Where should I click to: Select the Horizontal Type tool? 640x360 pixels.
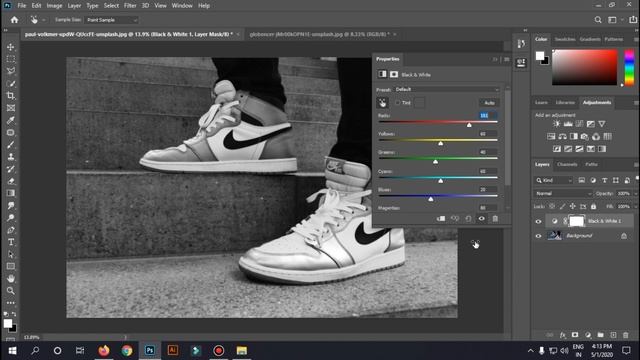pos(11,242)
